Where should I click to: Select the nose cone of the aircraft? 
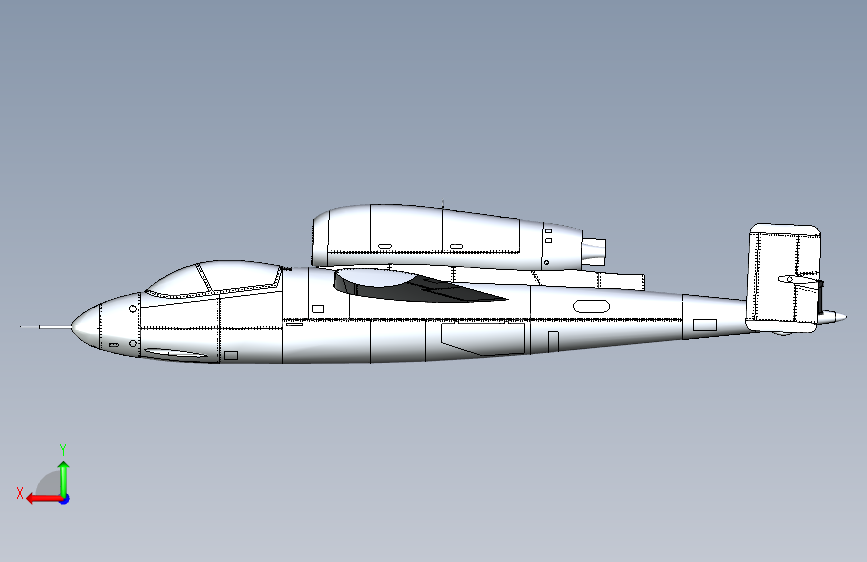click(x=86, y=326)
